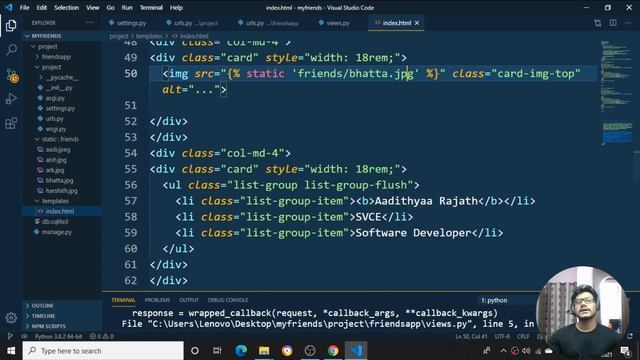Collapse the static\friends folder
The image size is (640, 360).
tap(60, 139)
